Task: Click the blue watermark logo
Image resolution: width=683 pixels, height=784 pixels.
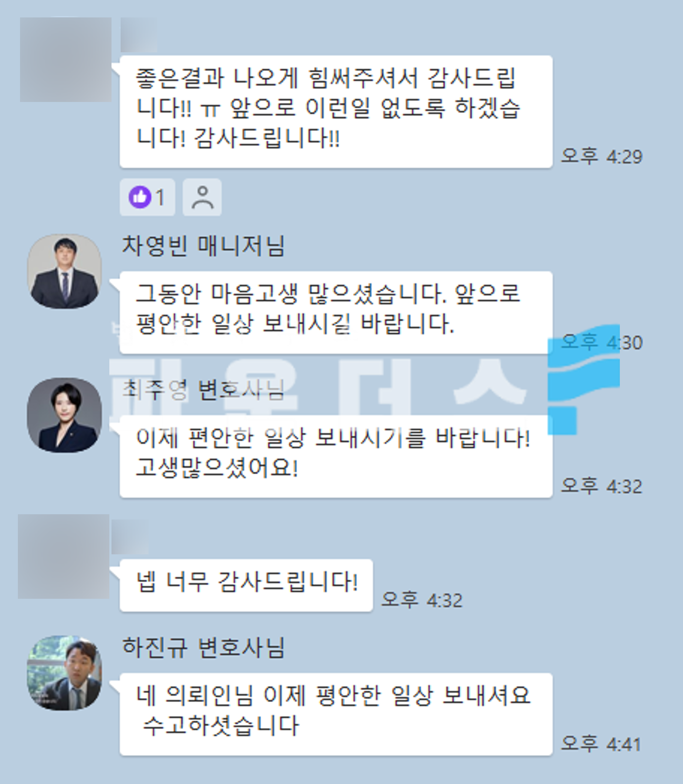Action: click(x=584, y=380)
